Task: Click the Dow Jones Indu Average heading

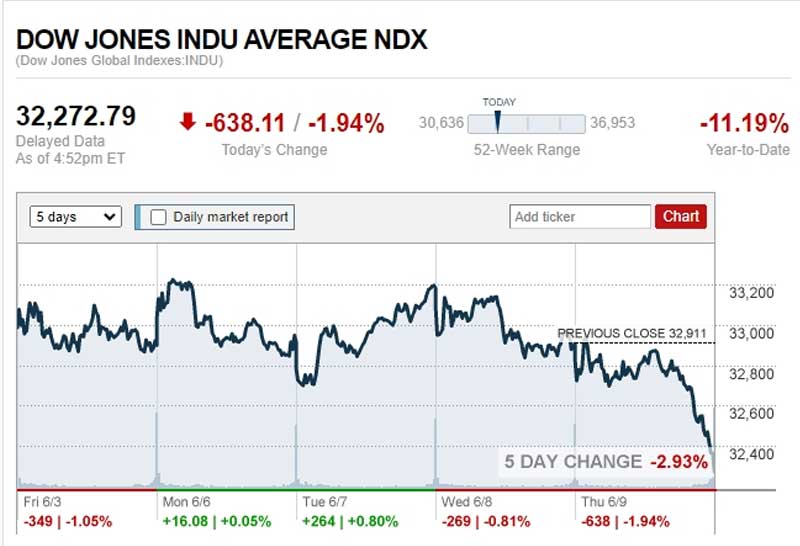Action: (x=221, y=40)
